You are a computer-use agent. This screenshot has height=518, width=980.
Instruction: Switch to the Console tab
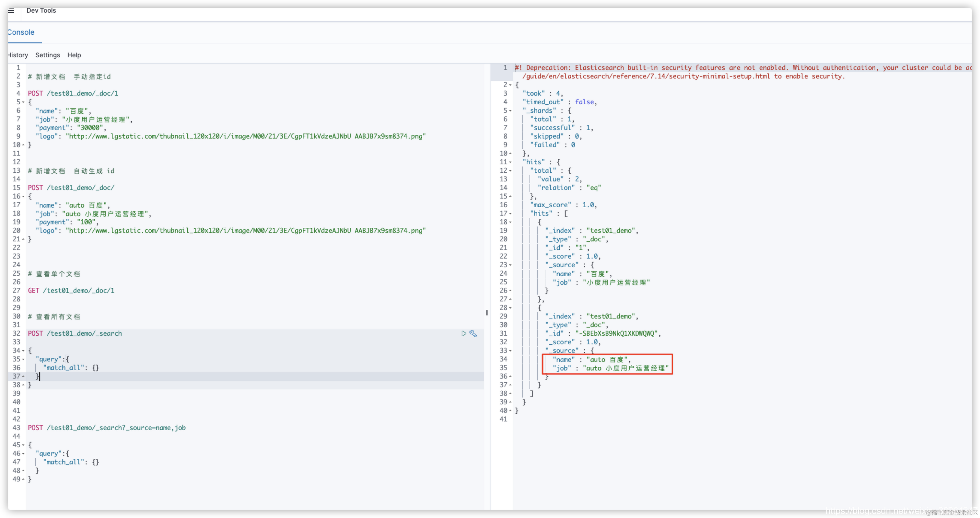21,32
